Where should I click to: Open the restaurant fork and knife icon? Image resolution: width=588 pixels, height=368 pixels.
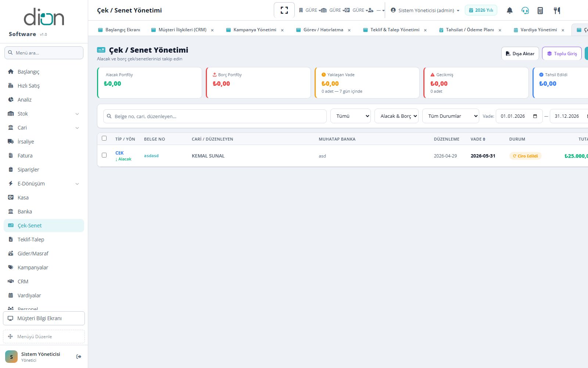click(557, 10)
